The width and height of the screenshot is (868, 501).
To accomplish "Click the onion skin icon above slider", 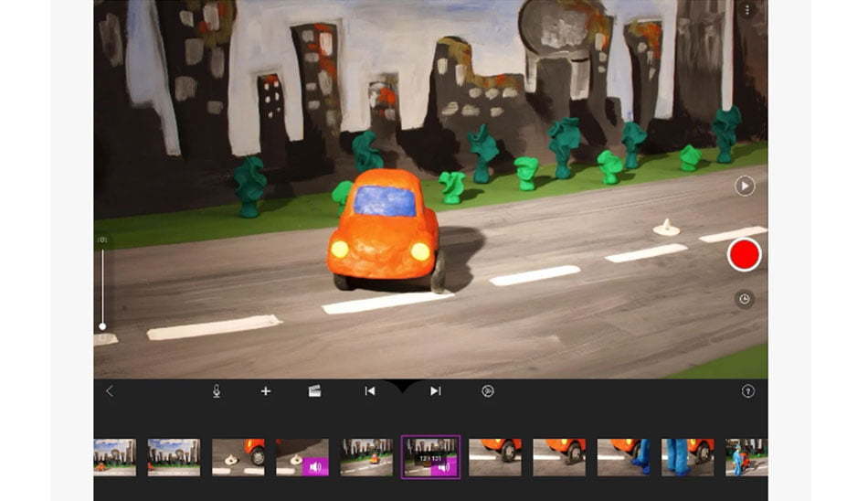I will click(102, 240).
